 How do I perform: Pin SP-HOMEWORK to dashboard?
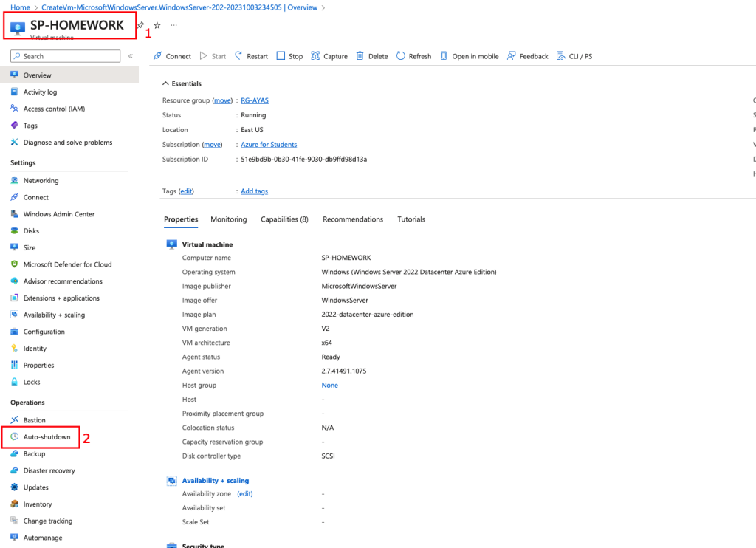[x=140, y=25]
